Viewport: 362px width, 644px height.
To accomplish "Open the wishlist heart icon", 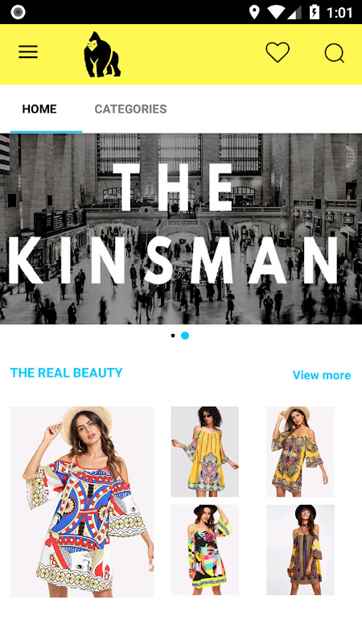I will pos(278,52).
